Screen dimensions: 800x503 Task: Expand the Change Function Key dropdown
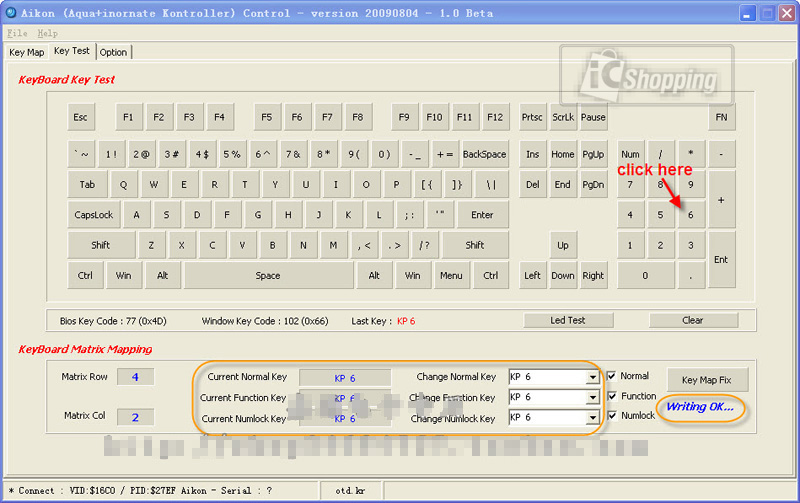point(592,398)
